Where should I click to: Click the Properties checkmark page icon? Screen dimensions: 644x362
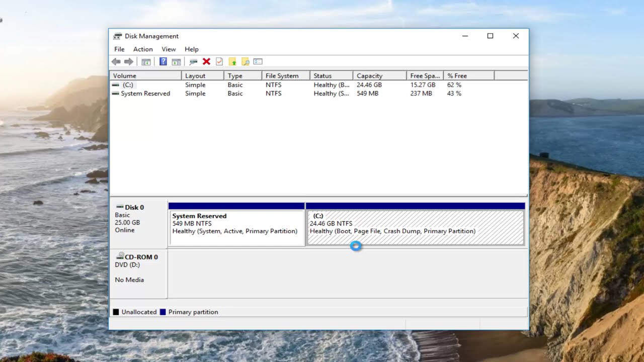(219, 61)
